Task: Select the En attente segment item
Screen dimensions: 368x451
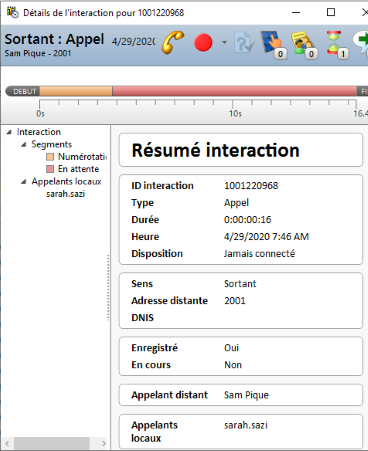Action: [x=73, y=169]
